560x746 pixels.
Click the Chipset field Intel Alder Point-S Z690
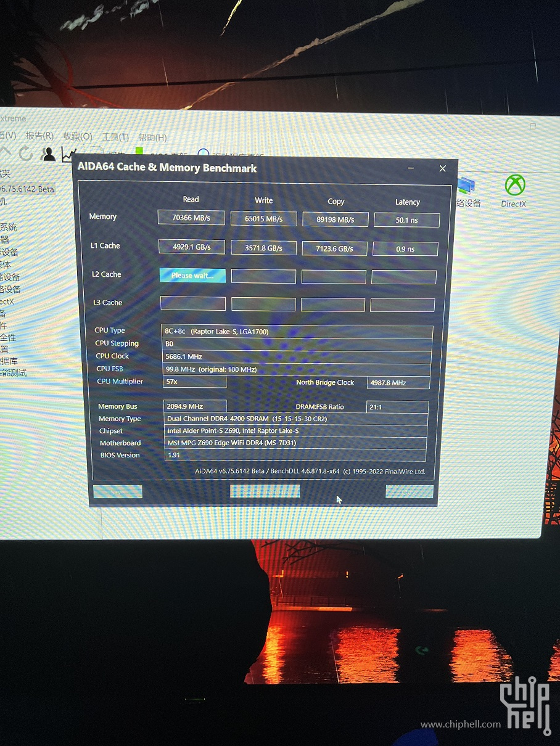point(296,431)
